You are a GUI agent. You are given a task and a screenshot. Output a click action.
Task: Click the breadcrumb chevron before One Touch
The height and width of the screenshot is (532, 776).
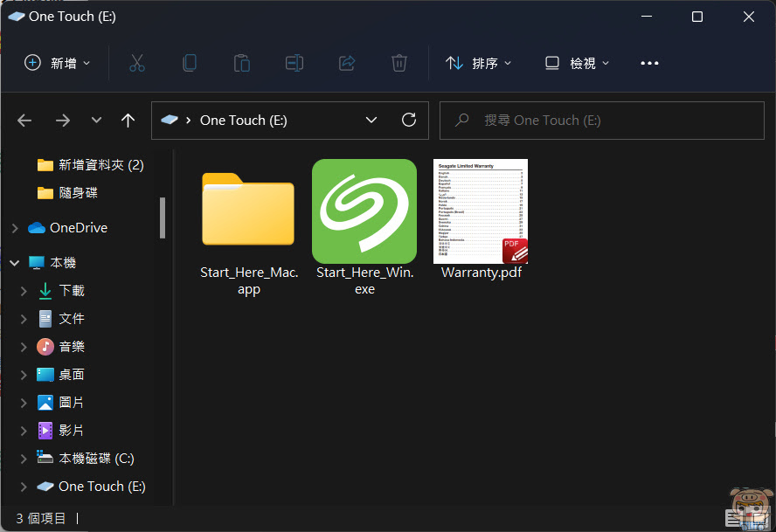189,121
